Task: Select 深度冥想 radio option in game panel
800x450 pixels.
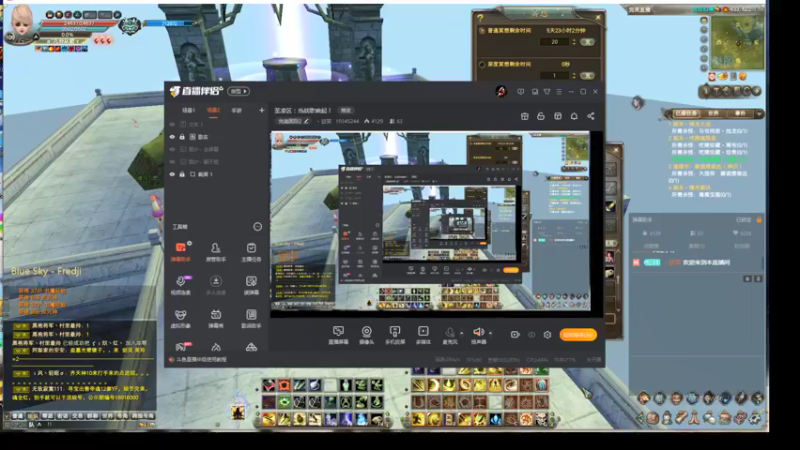Action: coord(482,64)
